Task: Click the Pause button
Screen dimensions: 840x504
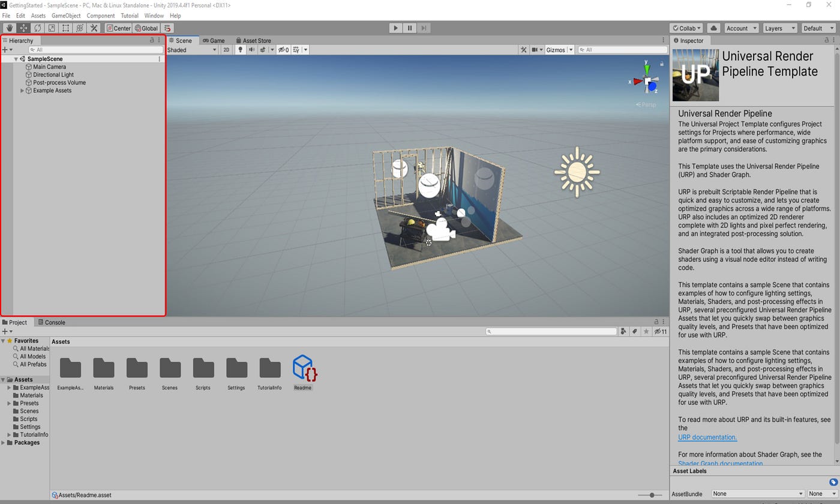Action: (410, 28)
